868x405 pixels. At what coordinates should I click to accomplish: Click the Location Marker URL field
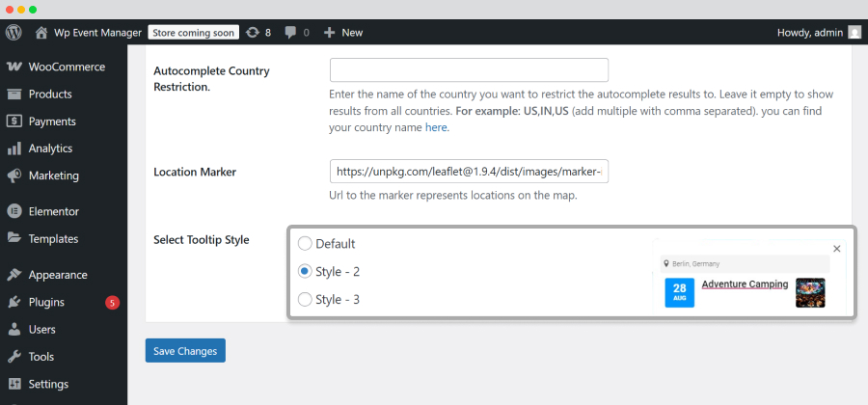coord(469,172)
